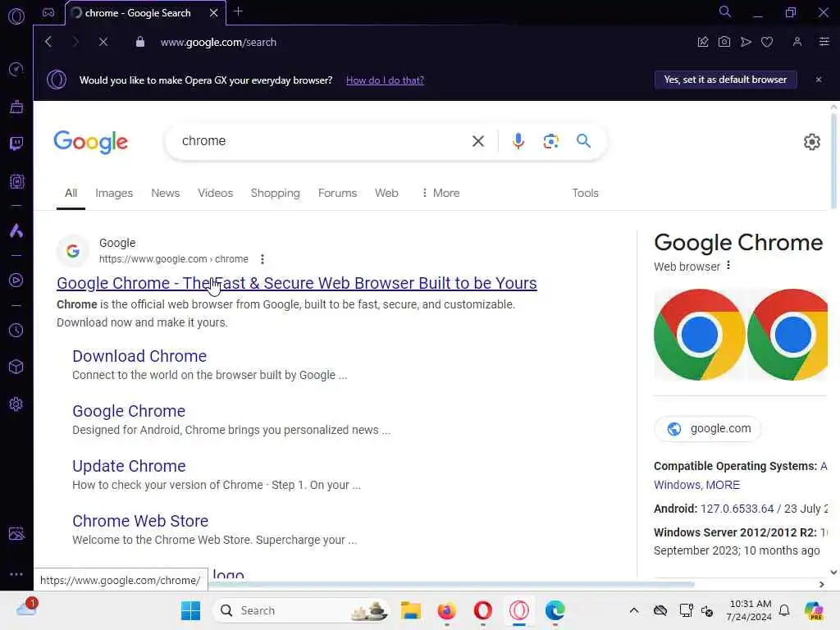Dismiss the default browser banner
The width and height of the screenshot is (840, 630).
point(819,80)
